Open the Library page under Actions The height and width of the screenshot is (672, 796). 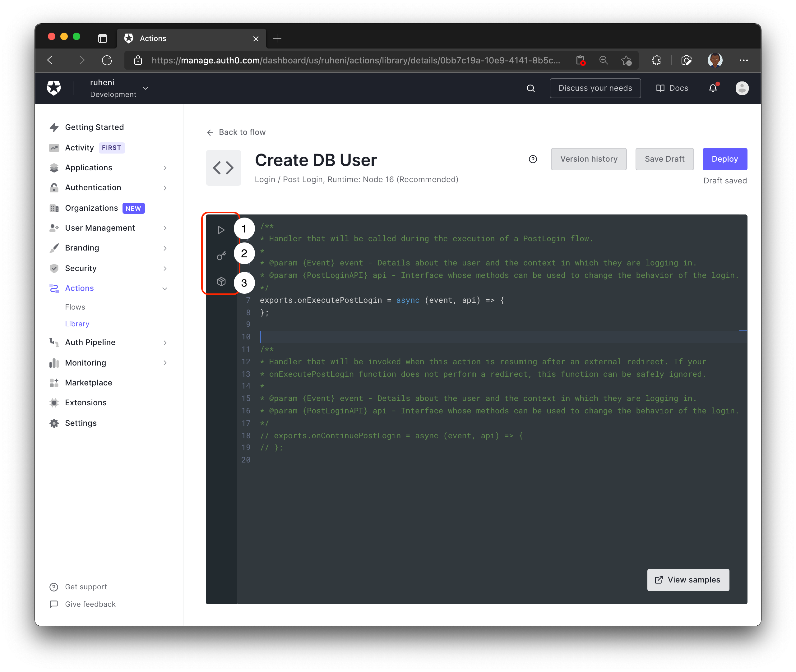pos(77,324)
